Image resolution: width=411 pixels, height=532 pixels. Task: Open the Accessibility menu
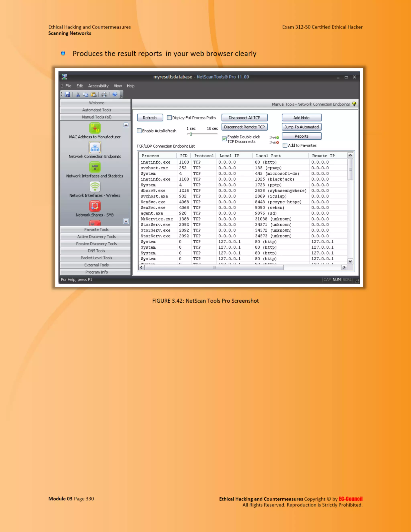coord(98,86)
